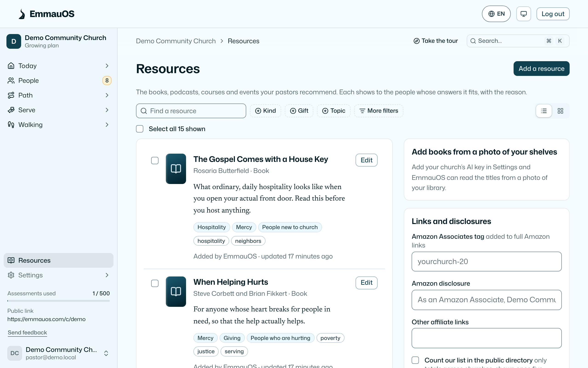Click the Assessments used progress bar
This screenshot has width=588, height=368.
tap(58, 301)
